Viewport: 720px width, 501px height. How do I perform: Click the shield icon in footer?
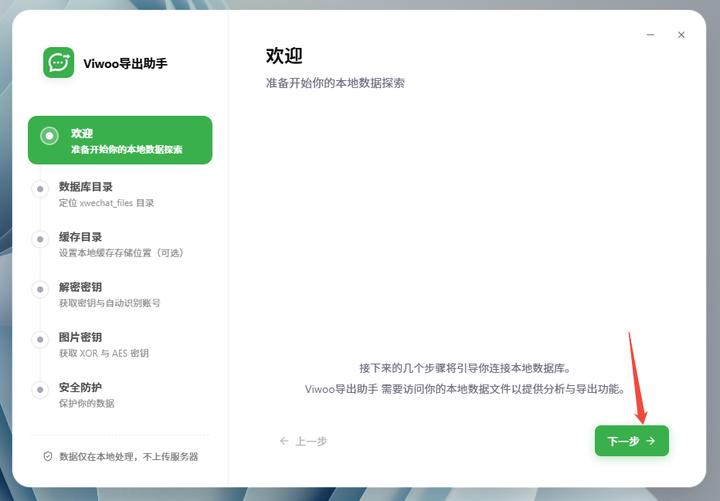[x=48, y=456]
